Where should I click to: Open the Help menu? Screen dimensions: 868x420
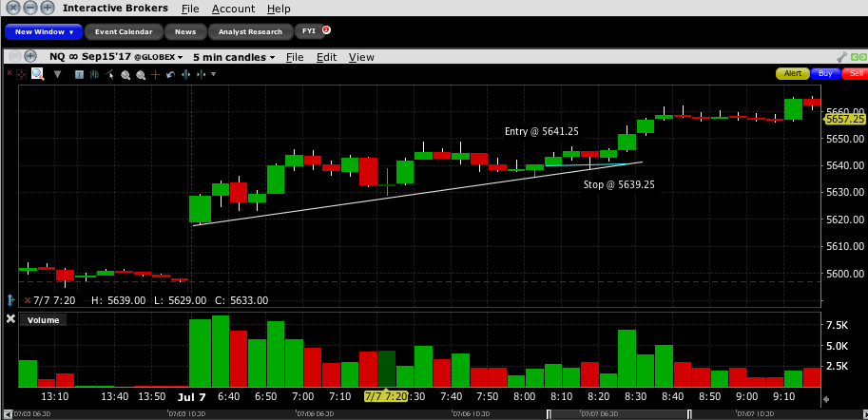pyautogui.click(x=278, y=9)
